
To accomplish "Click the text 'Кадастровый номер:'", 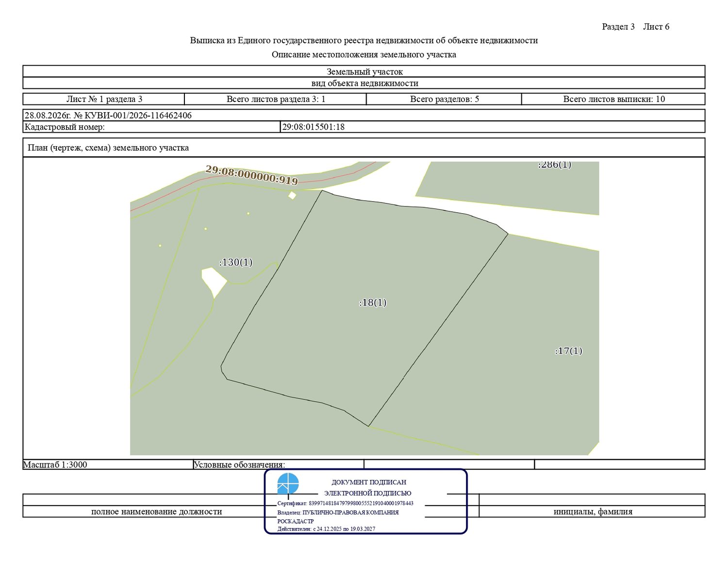I will [65, 127].
